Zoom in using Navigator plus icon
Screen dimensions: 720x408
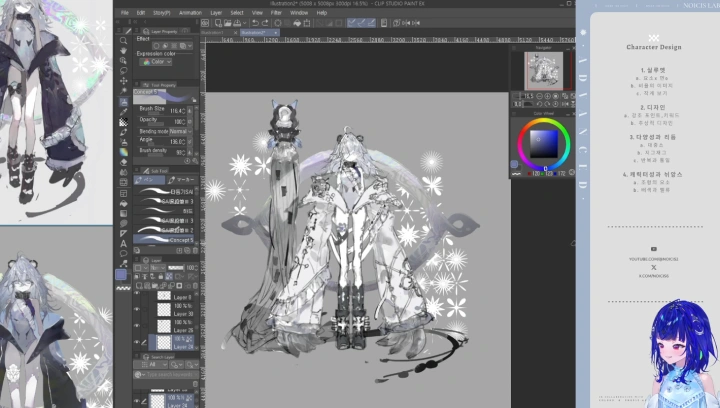[548, 96]
